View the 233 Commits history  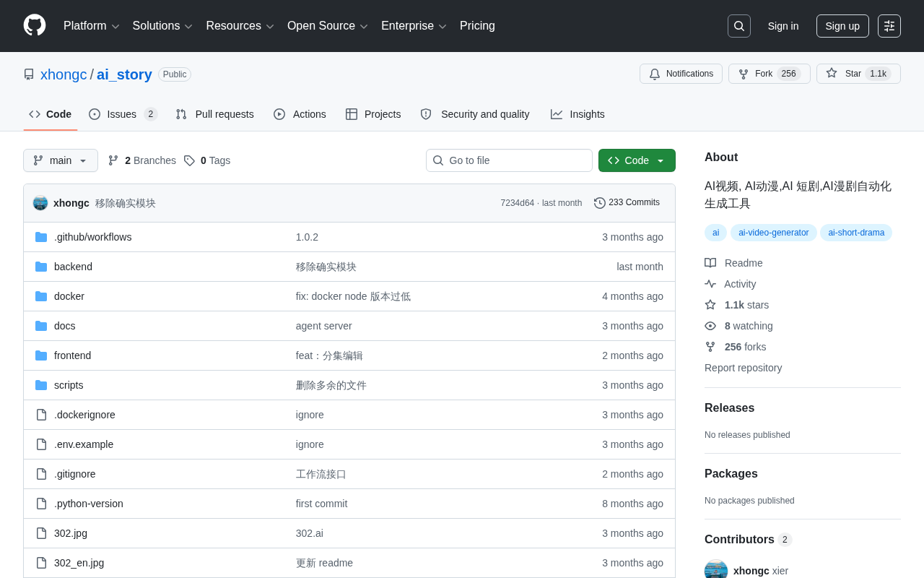pyautogui.click(x=627, y=203)
